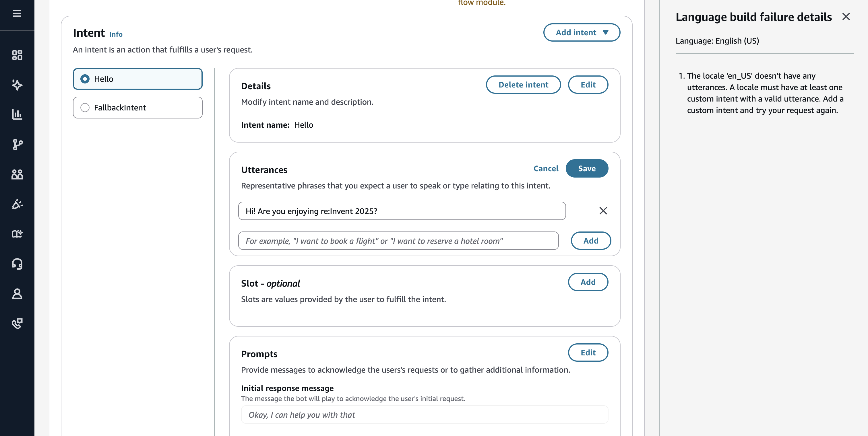Image resolution: width=868 pixels, height=436 pixels.
Task: Open the bar chart analytics icon
Action: tap(17, 114)
